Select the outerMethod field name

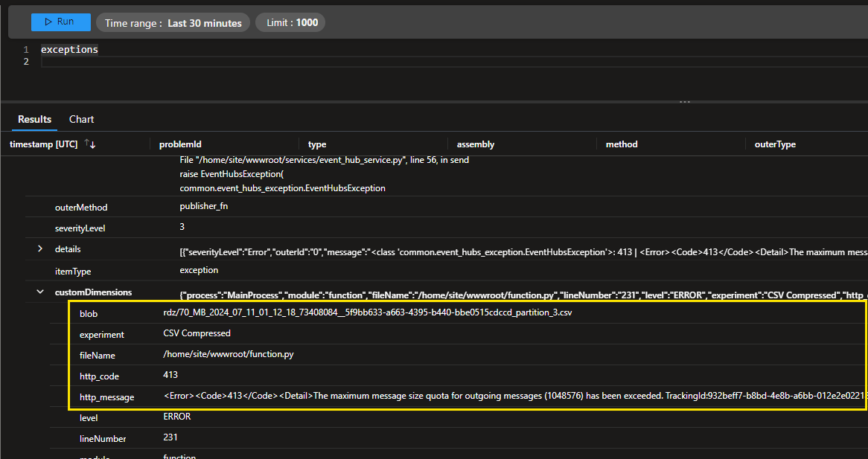point(81,208)
